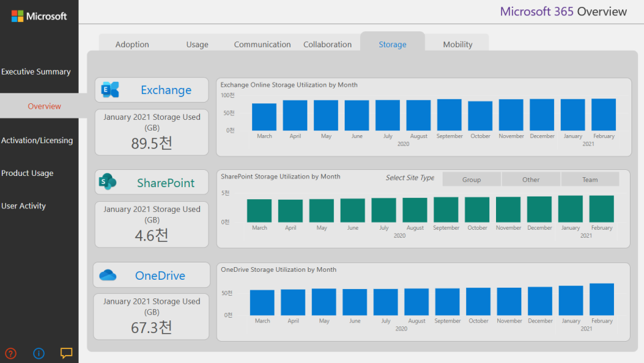Click the 5천 axis value in SharePoint chart

tap(225, 192)
